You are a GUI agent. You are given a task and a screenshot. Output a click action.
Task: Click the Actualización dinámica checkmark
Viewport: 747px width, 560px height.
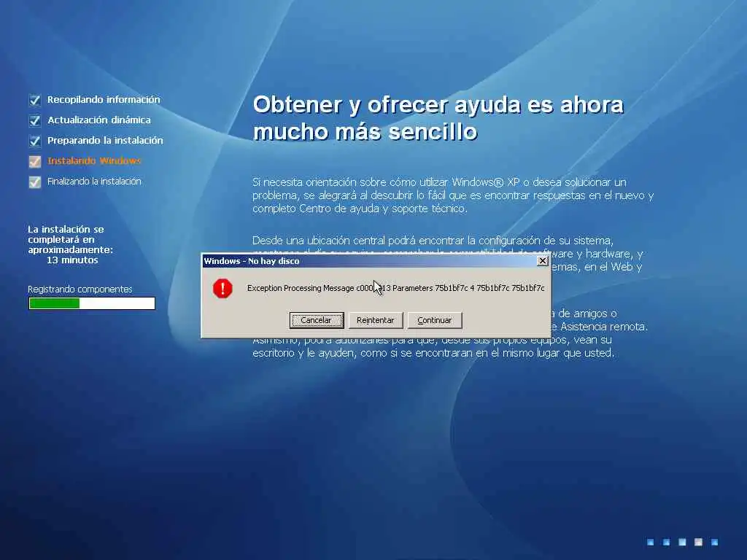[x=35, y=120]
